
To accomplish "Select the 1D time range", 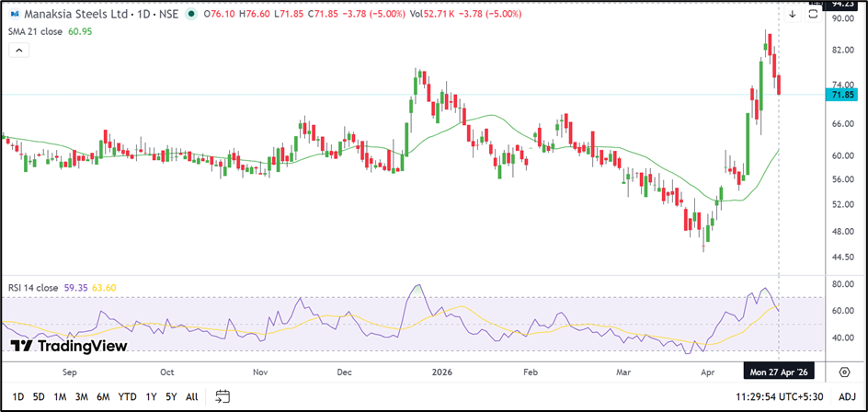I will (x=18, y=396).
